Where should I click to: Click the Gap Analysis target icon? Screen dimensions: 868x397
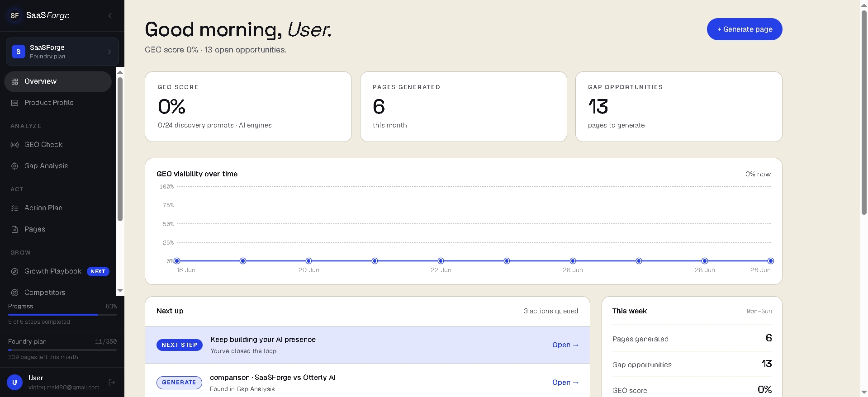pyautogui.click(x=14, y=166)
